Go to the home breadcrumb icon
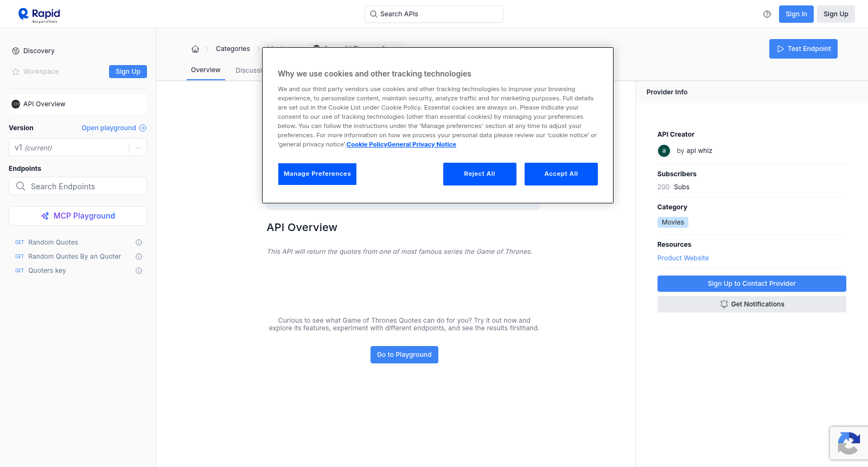Viewport: 868px width, 467px height. coord(195,49)
